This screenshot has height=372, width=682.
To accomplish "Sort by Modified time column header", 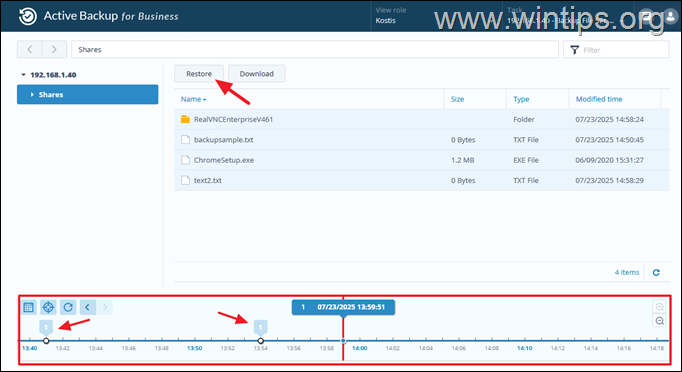I will (599, 99).
